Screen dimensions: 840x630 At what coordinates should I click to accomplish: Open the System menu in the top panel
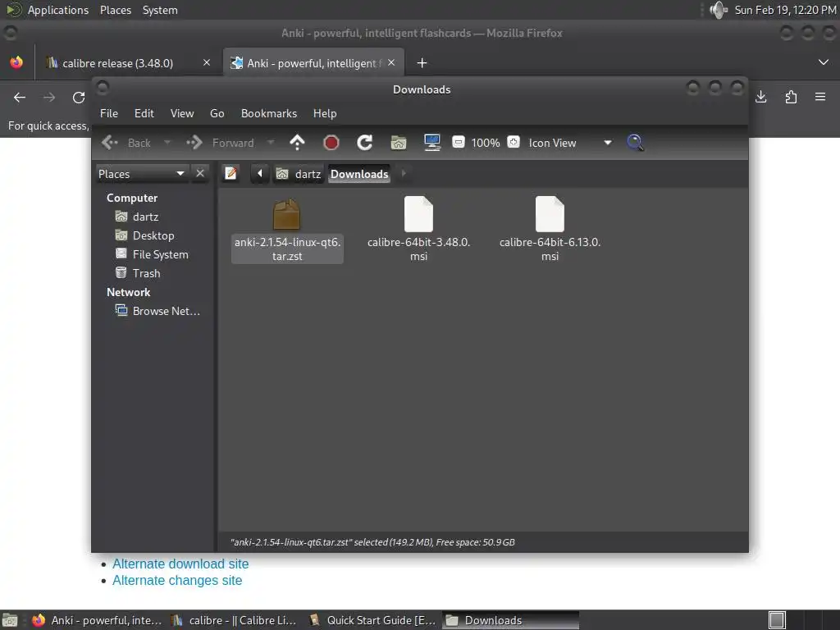(x=160, y=10)
